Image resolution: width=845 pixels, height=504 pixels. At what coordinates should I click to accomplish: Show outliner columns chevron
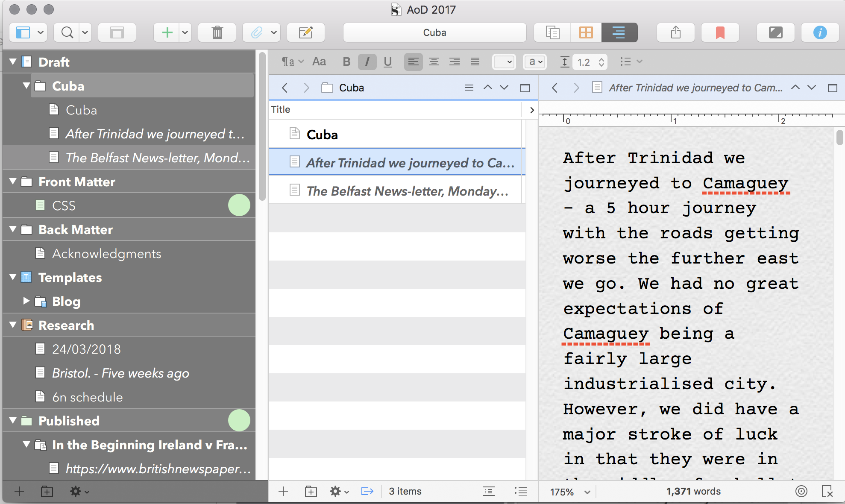(x=532, y=110)
